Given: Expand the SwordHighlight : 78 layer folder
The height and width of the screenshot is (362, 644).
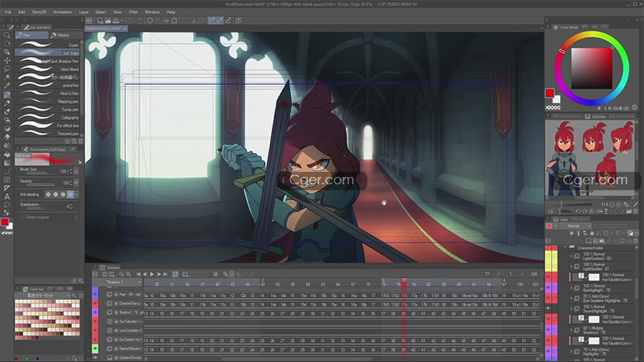Looking at the screenshot, I should 571,309.
